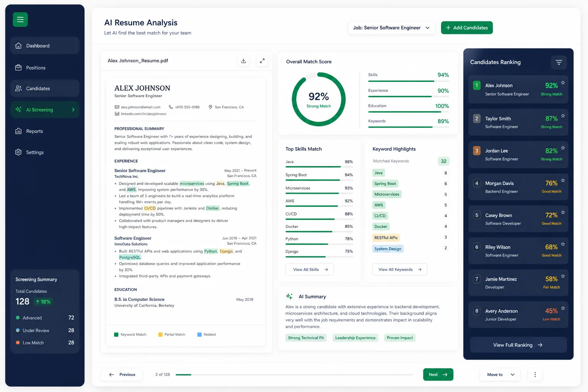Open View Full Ranking
The image size is (588, 392).
(518, 345)
